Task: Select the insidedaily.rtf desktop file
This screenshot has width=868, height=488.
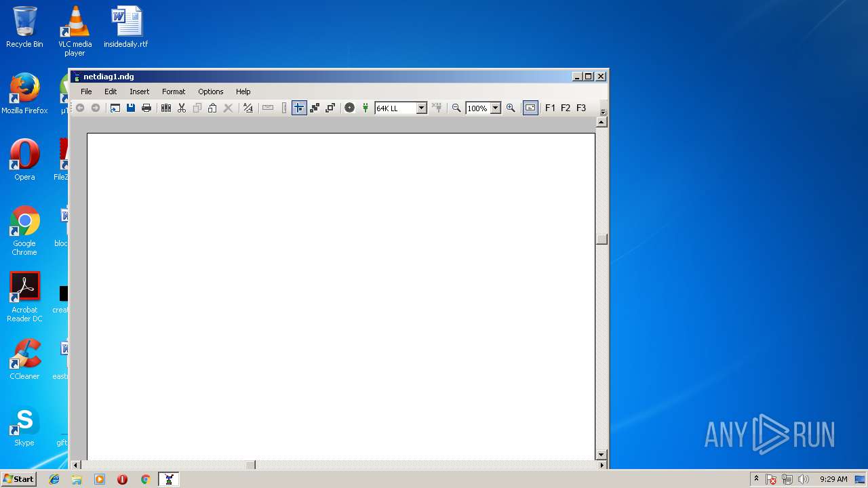Action: (x=126, y=27)
